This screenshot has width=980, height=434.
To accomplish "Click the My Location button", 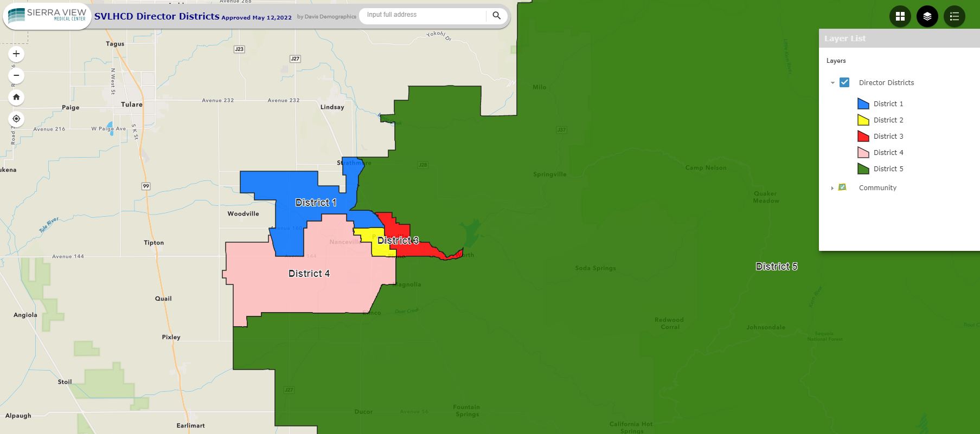I will pos(16,119).
